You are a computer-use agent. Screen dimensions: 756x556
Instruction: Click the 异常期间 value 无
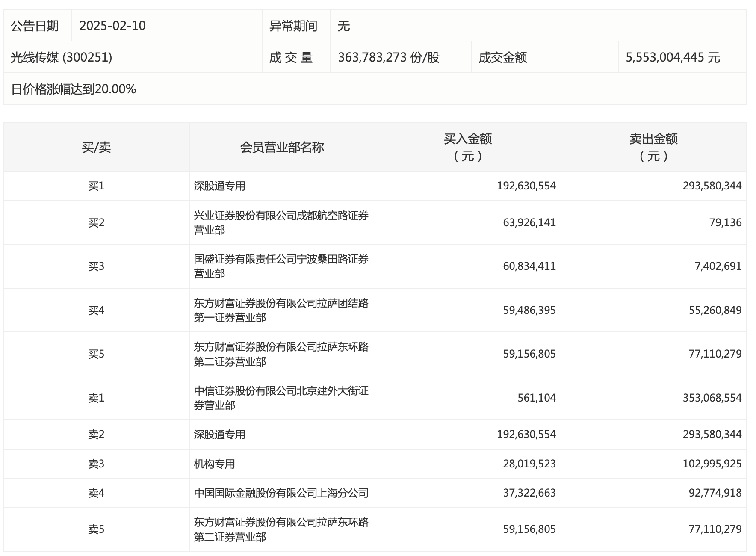coord(344,26)
